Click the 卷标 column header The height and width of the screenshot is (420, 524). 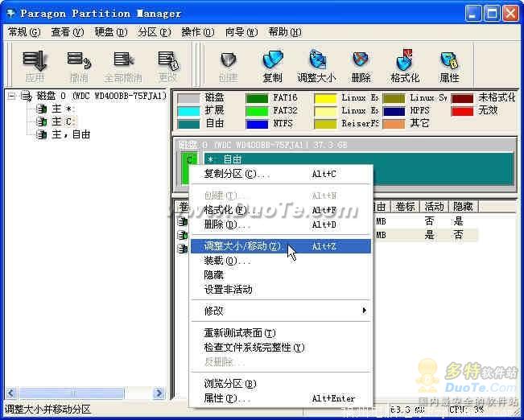pyautogui.click(x=405, y=207)
